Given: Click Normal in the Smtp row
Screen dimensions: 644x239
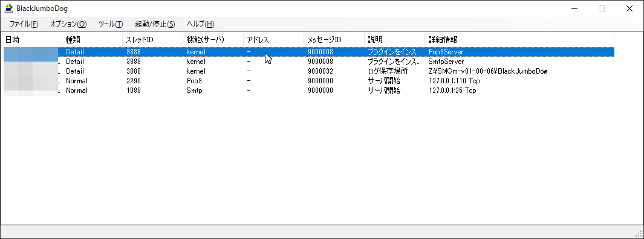Looking at the screenshot, I should [x=77, y=90].
